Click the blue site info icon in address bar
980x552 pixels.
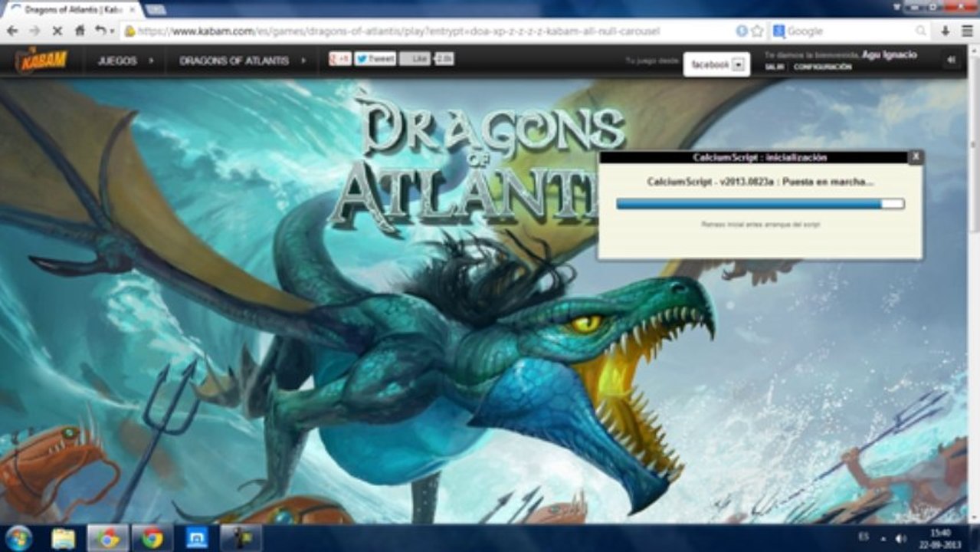[x=742, y=31]
